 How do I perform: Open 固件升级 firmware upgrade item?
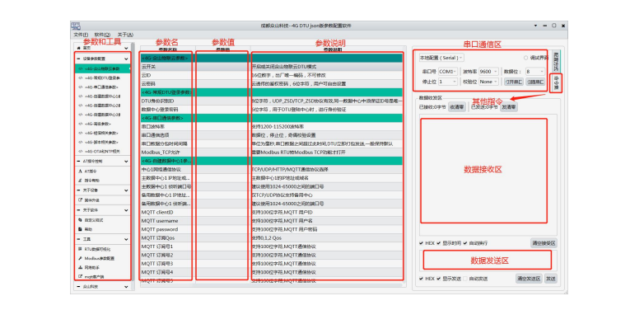103,200
